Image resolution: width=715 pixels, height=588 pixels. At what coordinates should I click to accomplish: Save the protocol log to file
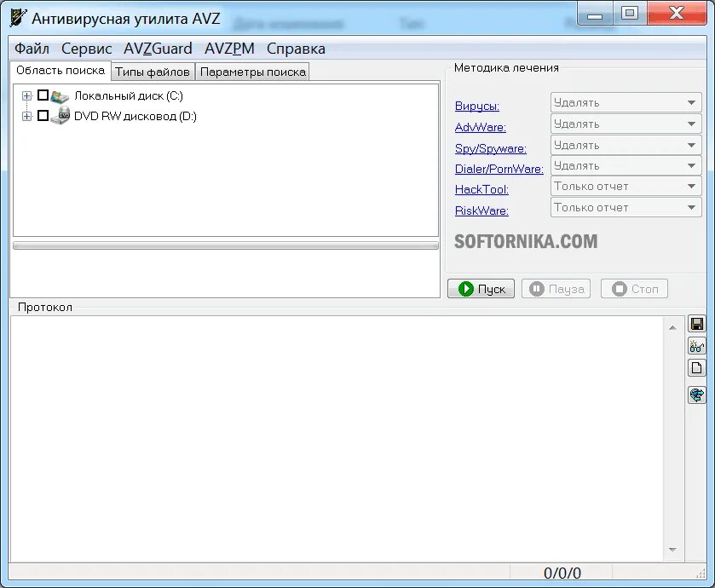tap(697, 323)
